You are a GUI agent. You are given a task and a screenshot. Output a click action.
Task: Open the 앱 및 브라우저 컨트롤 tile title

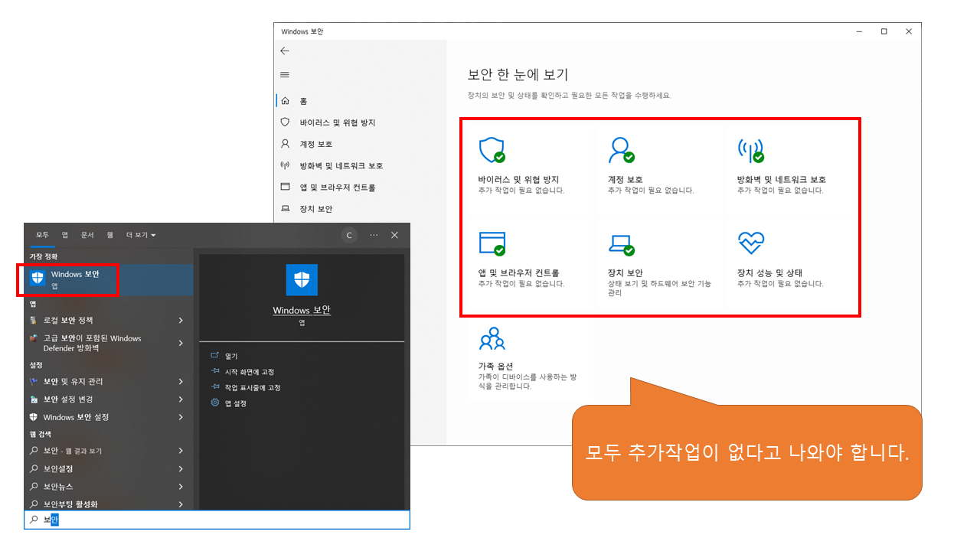pyautogui.click(x=518, y=273)
